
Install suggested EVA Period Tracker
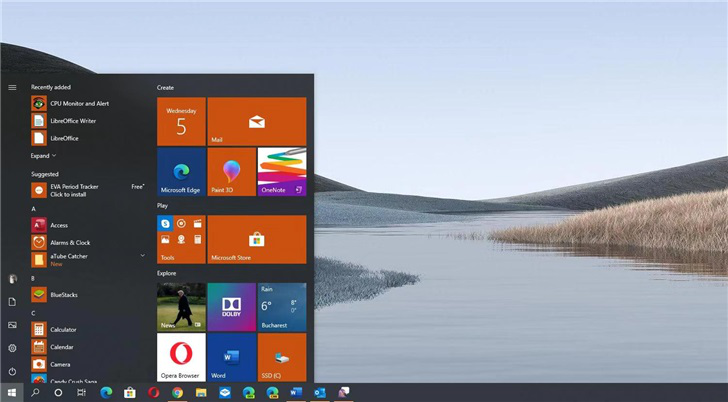pos(73,190)
